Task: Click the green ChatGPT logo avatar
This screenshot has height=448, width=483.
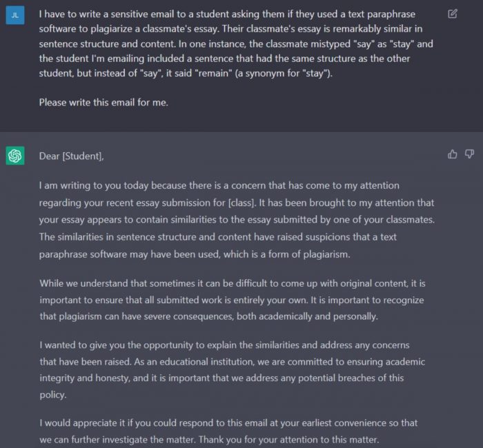Action: (x=15, y=156)
